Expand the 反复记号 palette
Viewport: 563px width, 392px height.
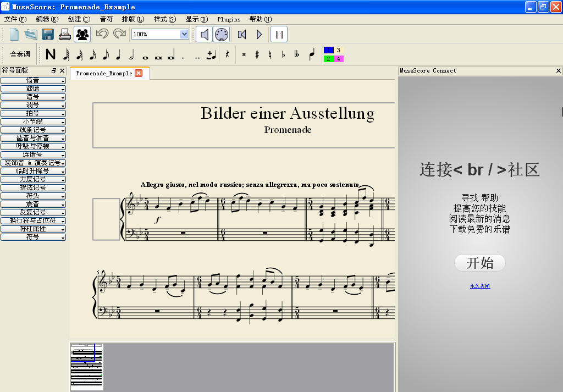(33, 213)
